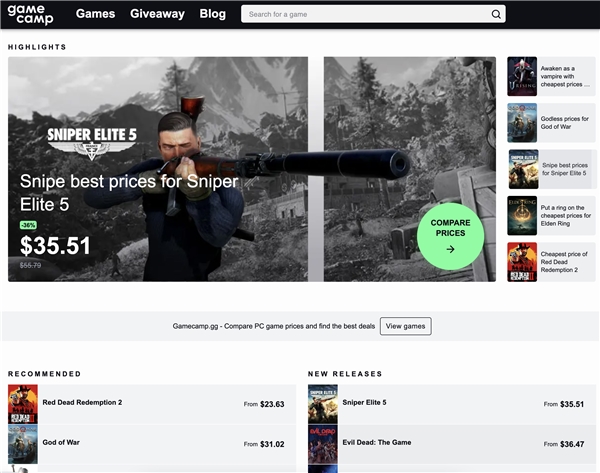This screenshot has width=600, height=473.
Task: Select 'Snipe best prices for Sniper Elite 5' sidebar text
Action: click(x=565, y=169)
